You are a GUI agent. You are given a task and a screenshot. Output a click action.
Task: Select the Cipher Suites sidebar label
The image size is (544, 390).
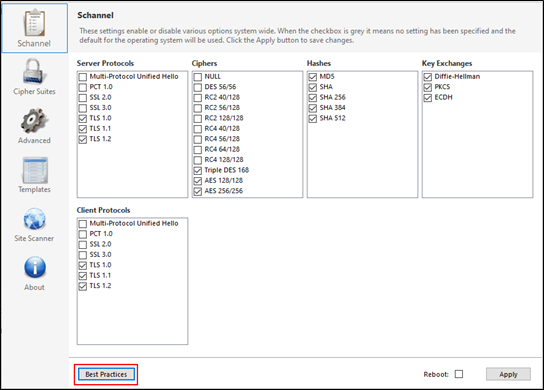[34, 91]
